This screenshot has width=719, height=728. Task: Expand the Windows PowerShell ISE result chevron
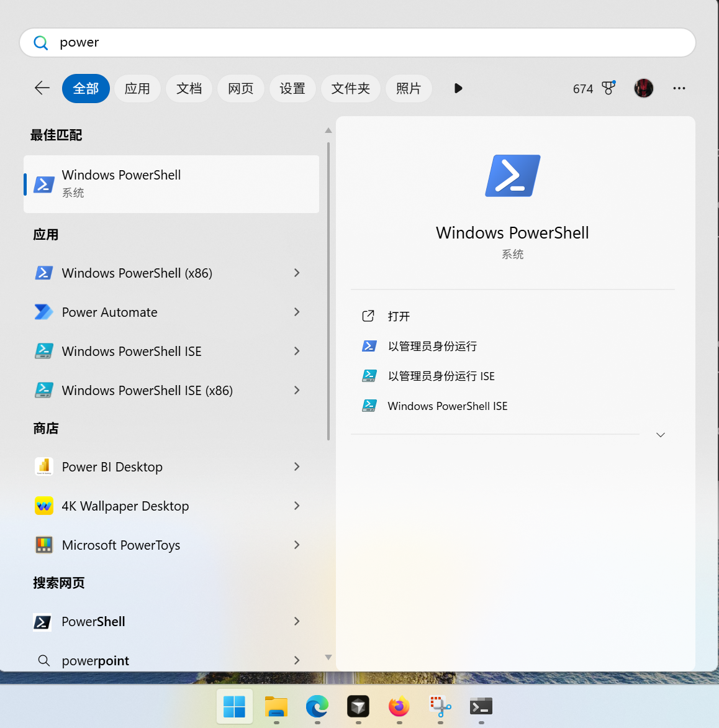(297, 351)
